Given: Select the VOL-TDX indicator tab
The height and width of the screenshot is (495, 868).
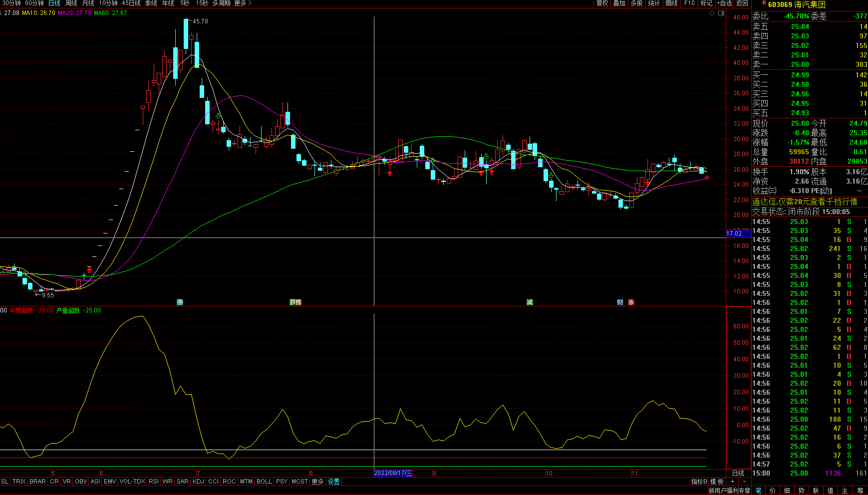Looking at the screenshot, I should click(x=132, y=482).
